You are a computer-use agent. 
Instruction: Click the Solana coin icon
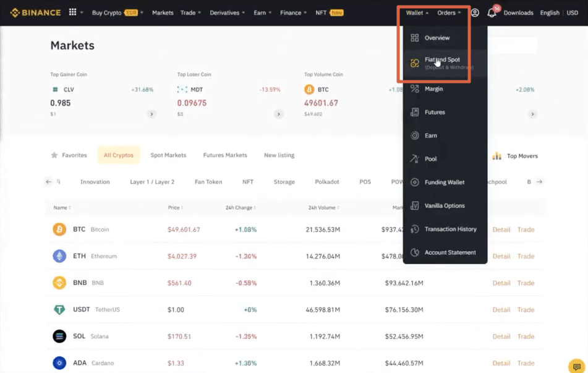59,337
